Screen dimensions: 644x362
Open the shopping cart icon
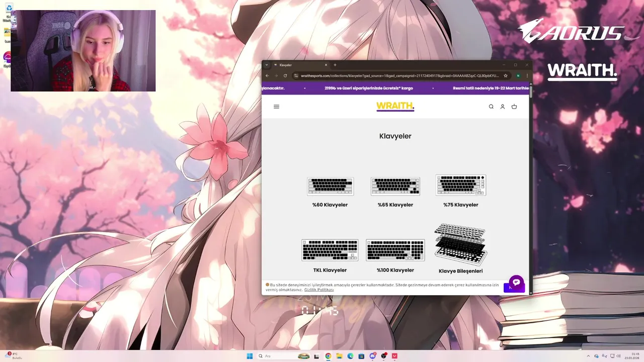click(514, 107)
